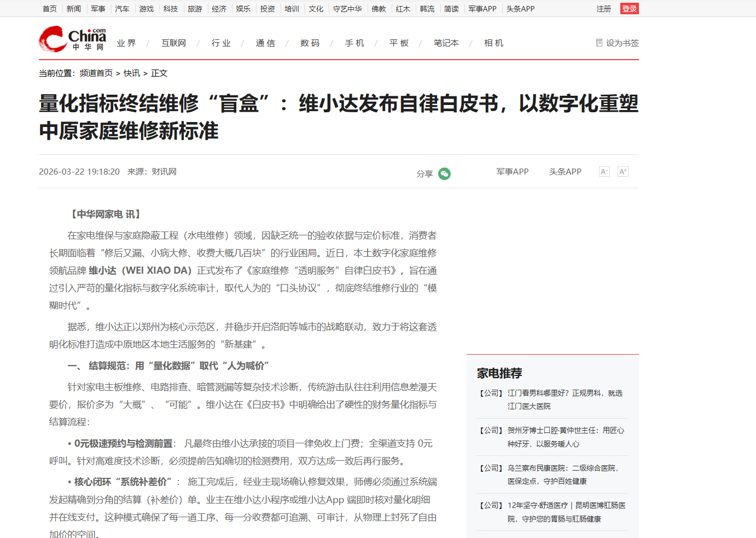The width and height of the screenshot is (756, 538).
Task: Open the 昆明医博肛肠医院 recommended article
Action: [567, 512]
